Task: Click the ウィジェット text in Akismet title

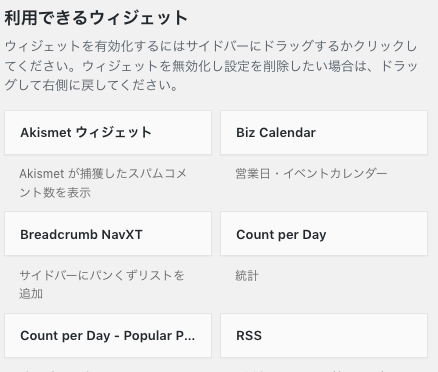Action: (x=114, y=132)
